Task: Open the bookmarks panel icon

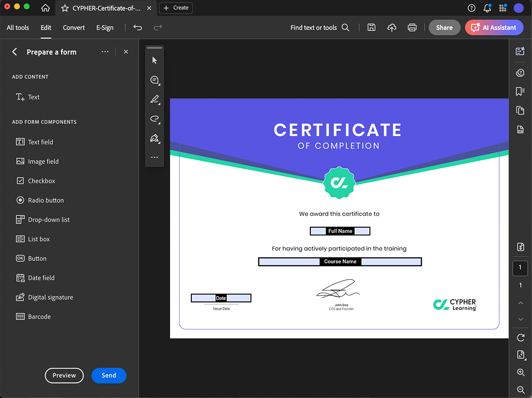Action: click(x=520, y=92)
